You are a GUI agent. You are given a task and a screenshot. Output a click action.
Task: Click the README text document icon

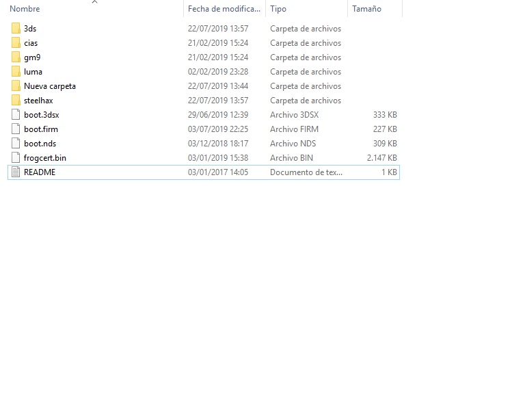(x=16, y=172)
